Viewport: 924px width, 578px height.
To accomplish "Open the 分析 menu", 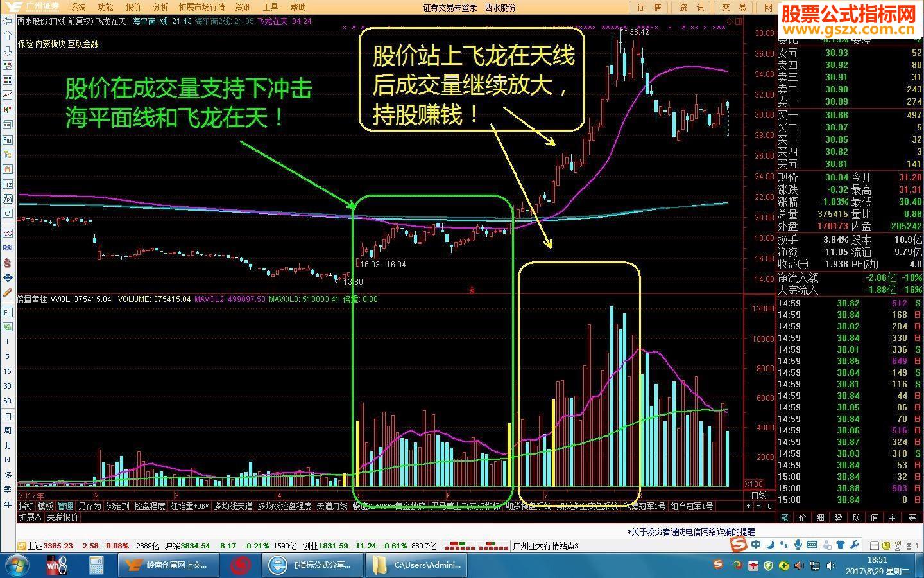I will (x=160, y=7).
